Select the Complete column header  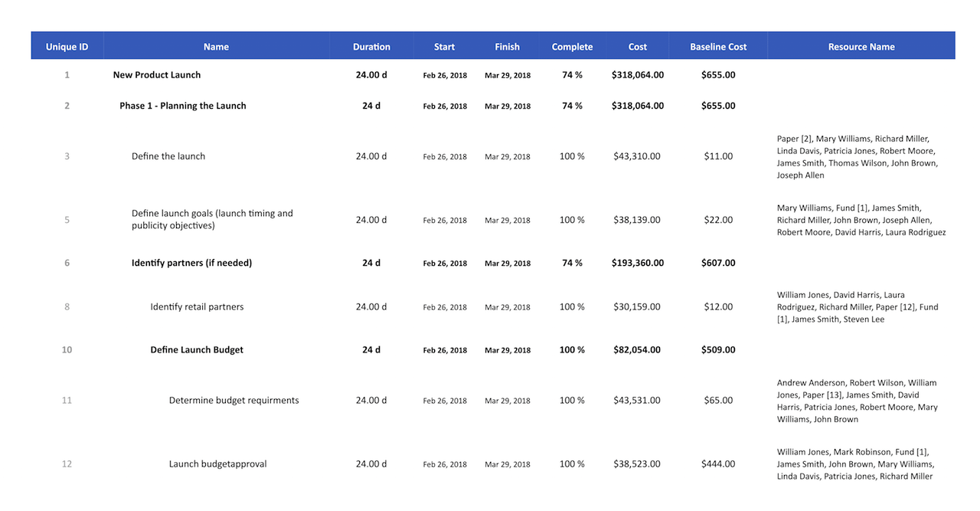(x=572, y=47)
